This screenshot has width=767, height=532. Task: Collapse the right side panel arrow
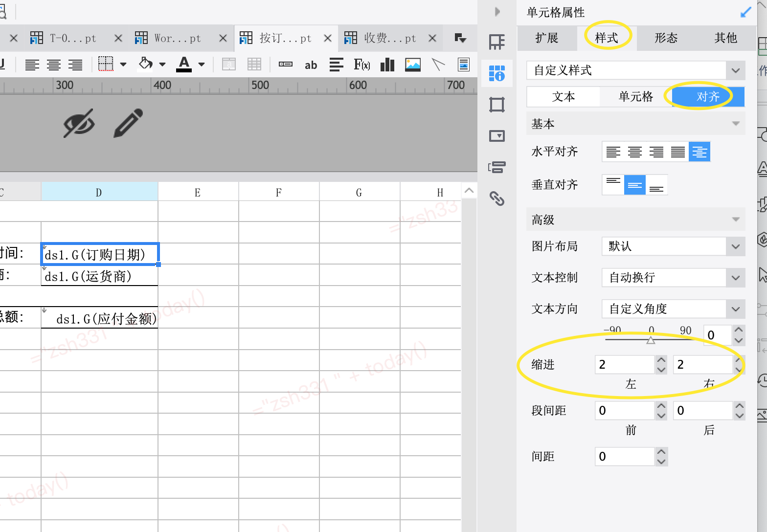(x=497, y=12)
